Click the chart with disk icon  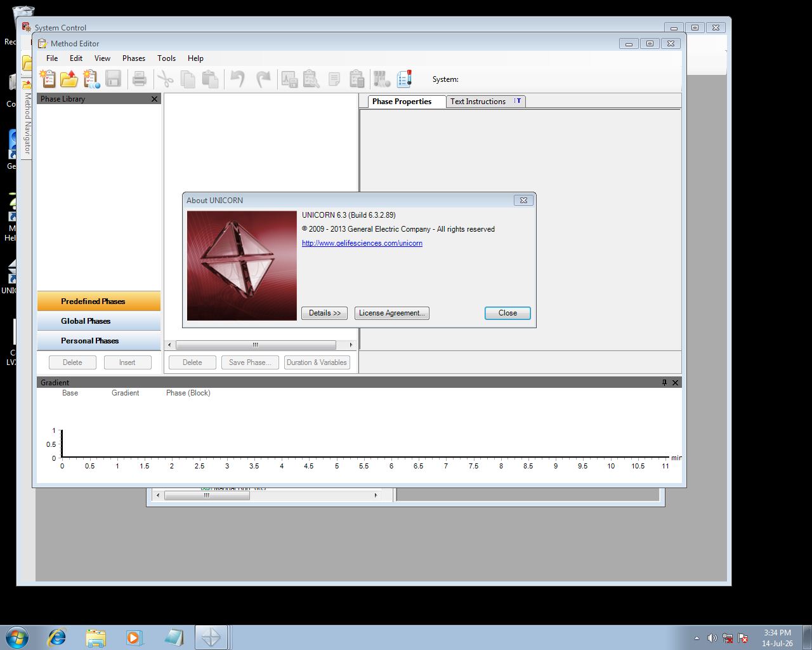click(x=289, y=79)
